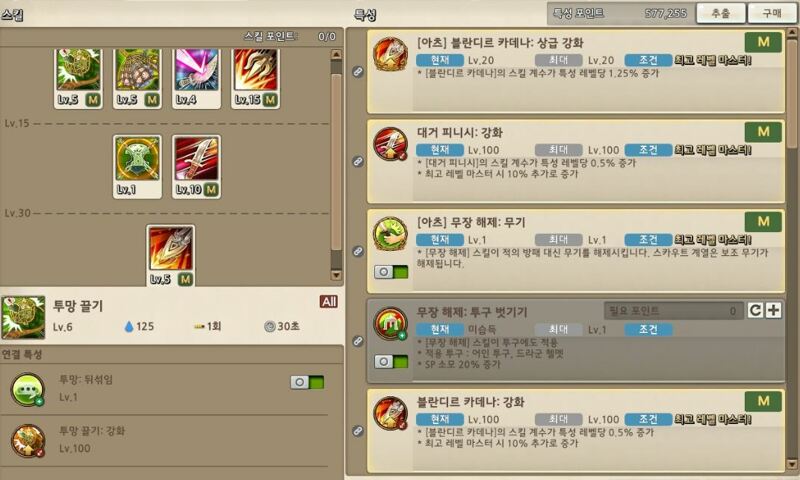Click the 추출 button

[x=720, y=13]
